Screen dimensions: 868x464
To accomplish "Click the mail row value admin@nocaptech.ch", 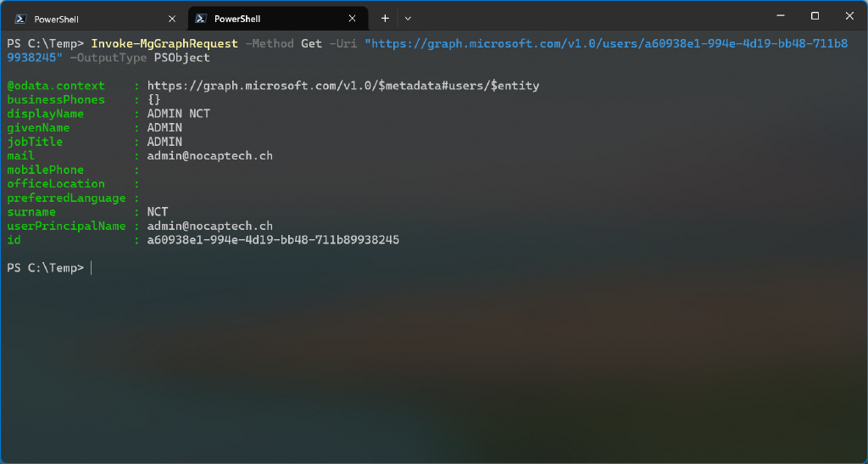I will pyautogui.click(x=210, y=156).
